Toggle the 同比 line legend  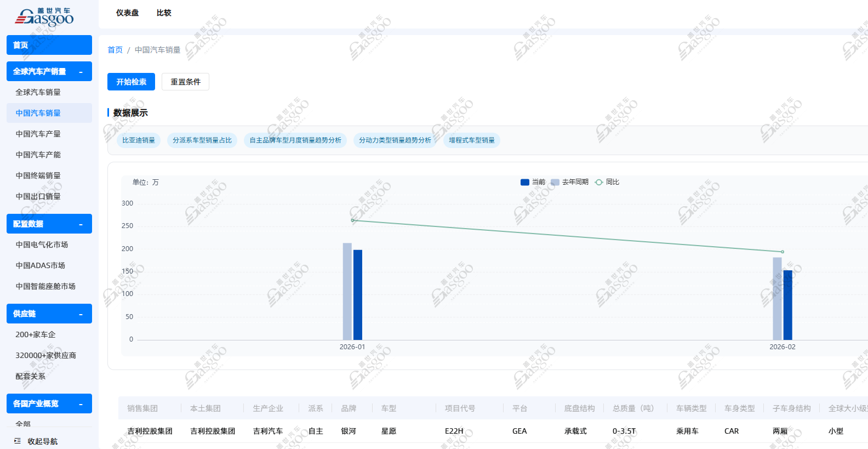tap(607, 182)
